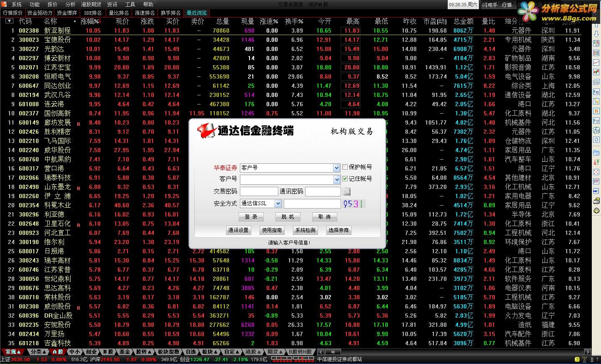Focus the 通讯密码 password field
This screenshot has width=601, height=364.
pyautogui.click(x=323, y=192)
